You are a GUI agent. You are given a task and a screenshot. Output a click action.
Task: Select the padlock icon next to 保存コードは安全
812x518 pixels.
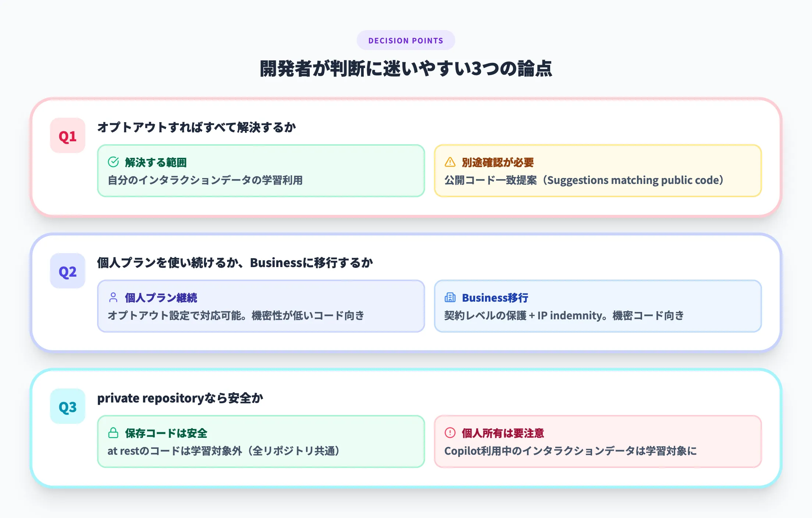point(114,433)
